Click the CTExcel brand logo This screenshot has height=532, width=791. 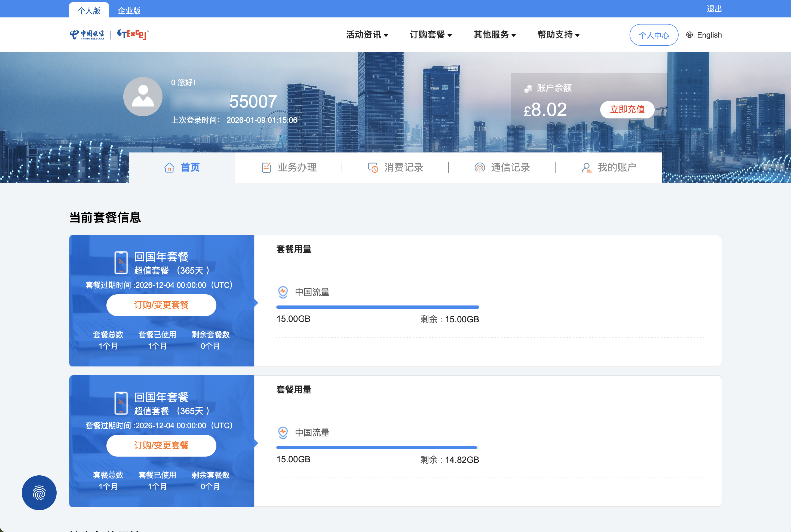point(133,35)
